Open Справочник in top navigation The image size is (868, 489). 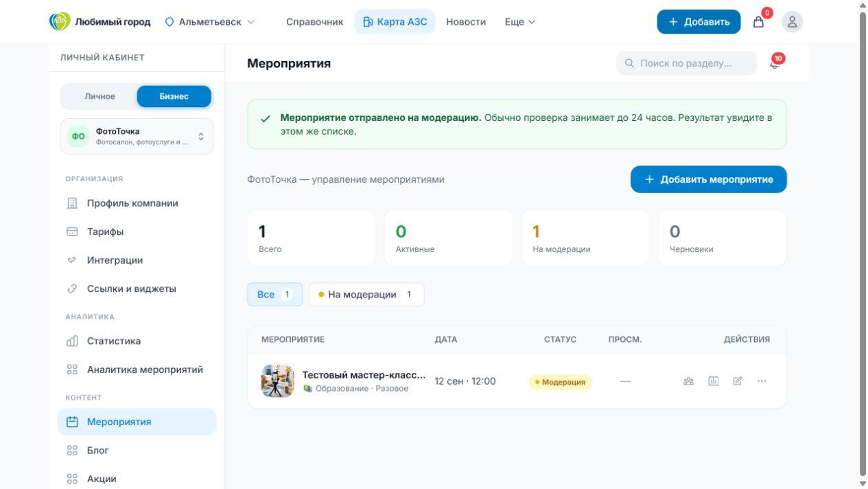click(x=314, y=22)
